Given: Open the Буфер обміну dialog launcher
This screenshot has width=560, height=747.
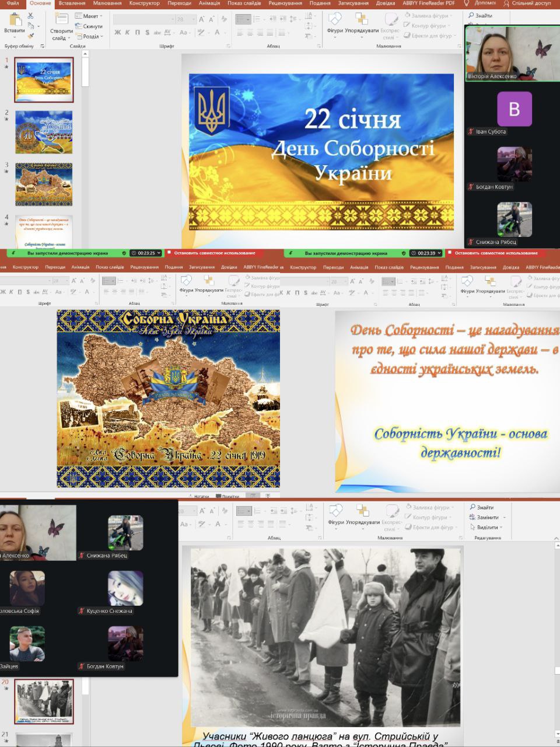Looking at the screenshot, I should (x=42, y=46).
